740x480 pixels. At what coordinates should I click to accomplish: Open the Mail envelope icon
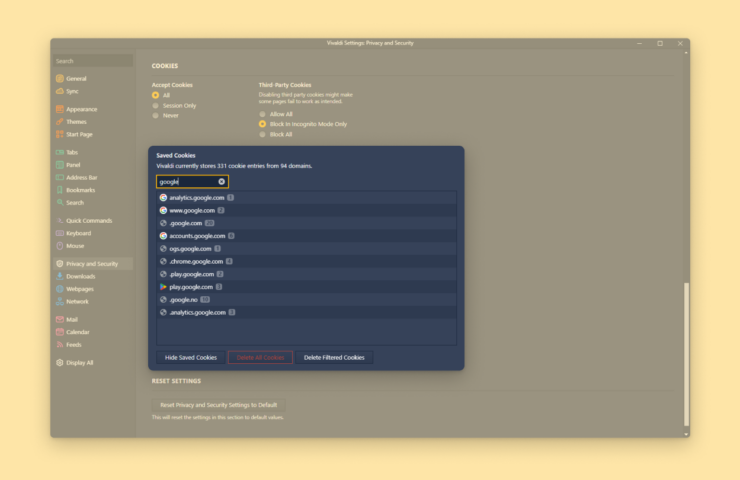(59, 320)
